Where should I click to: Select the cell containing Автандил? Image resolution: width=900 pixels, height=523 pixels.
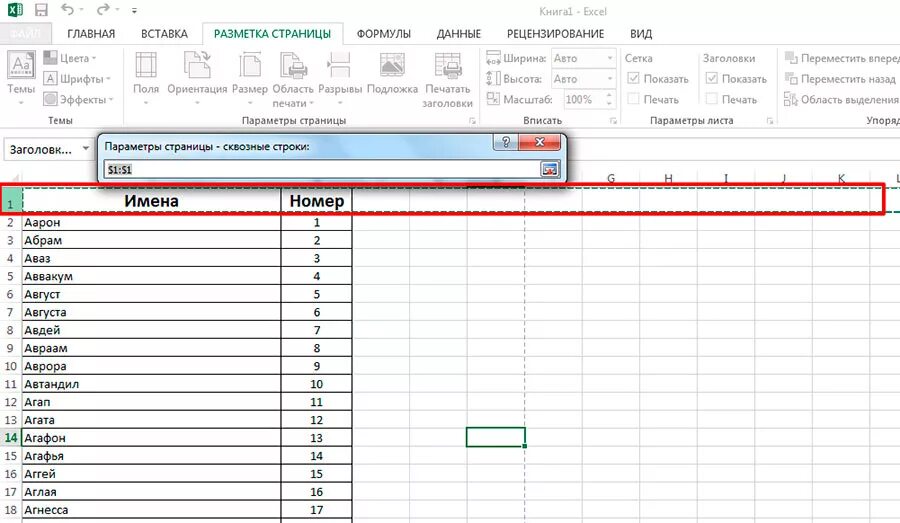pos(152,384)
